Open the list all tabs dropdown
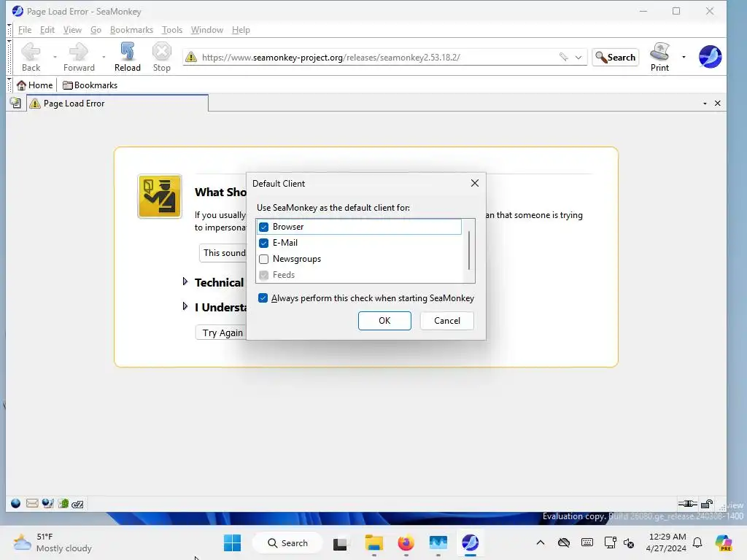 pyautogui.click(x=705, y=104)
